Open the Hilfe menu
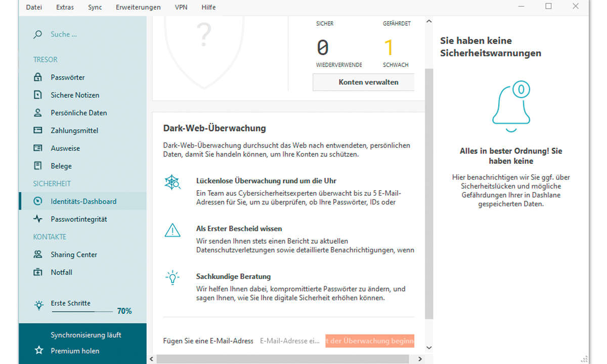The image size is (607, 364). pyautogui.click(x=208, y=7)
